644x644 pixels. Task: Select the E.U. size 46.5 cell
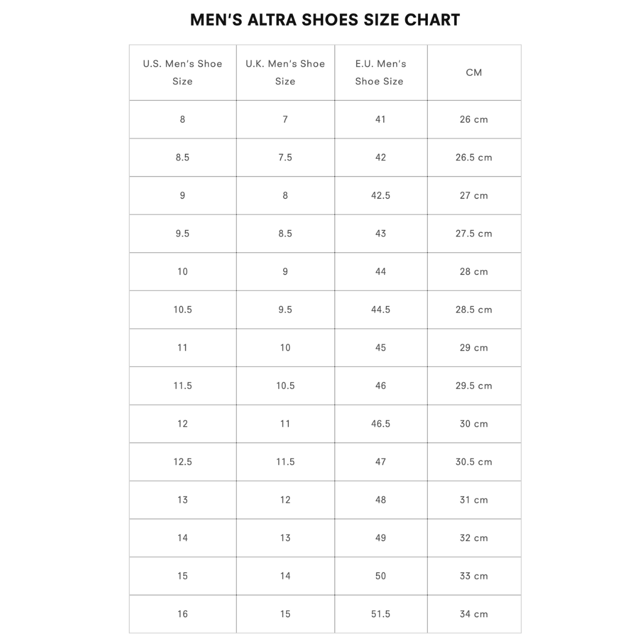point(380,424)
